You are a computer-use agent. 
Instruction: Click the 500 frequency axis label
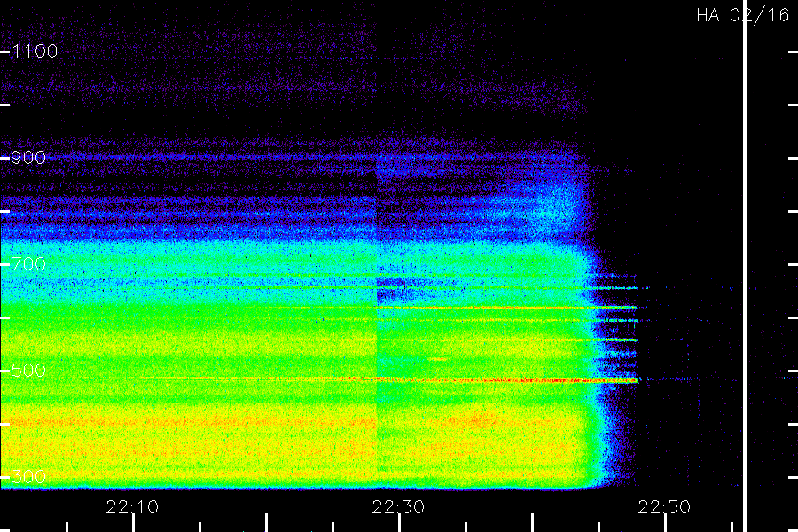pos(28,370)
